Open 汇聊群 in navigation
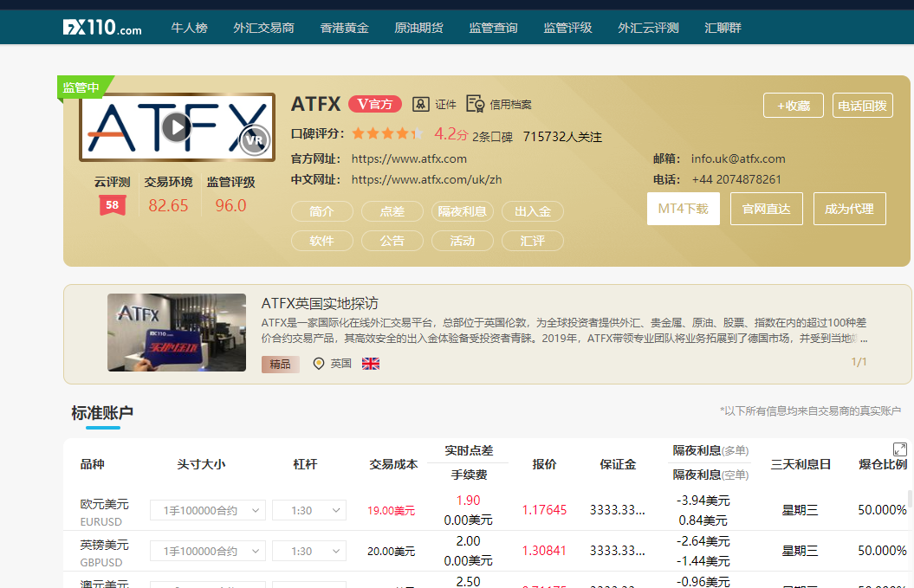Image resolution: width=914 pixels, height=588 pixels. coord(723,28)
